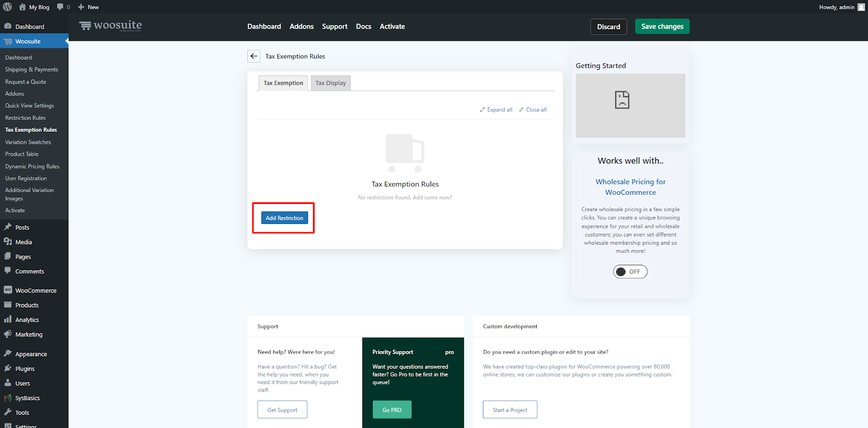
Task: Open Dashboard in Woosuite top menu
Action: 264,26
